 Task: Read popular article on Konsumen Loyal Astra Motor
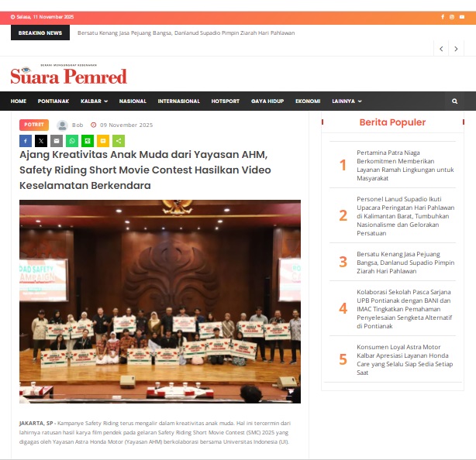tap(405, 359)
